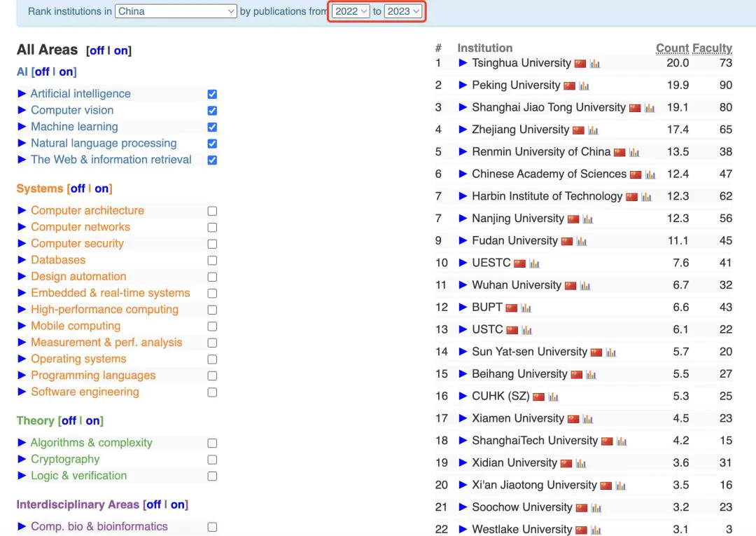Uncheck the Computer vision checkbox
756x536 pixels.
tap(212, 111)
